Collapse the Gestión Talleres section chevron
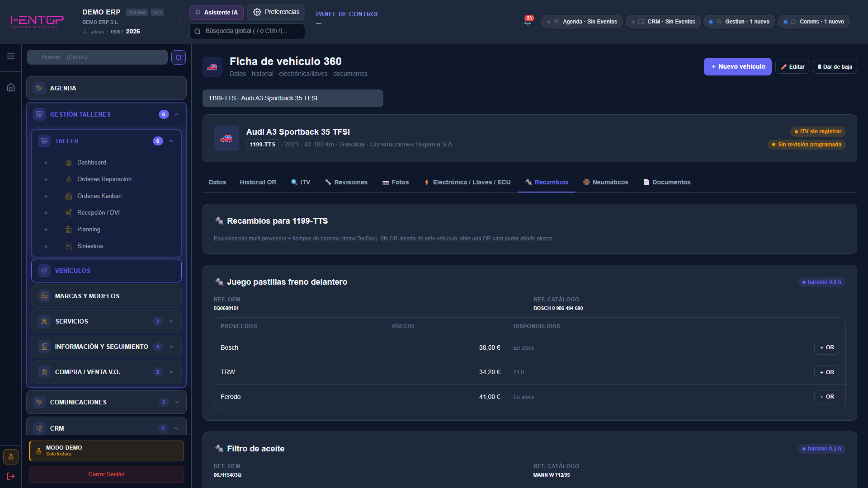 click(177, 114)
